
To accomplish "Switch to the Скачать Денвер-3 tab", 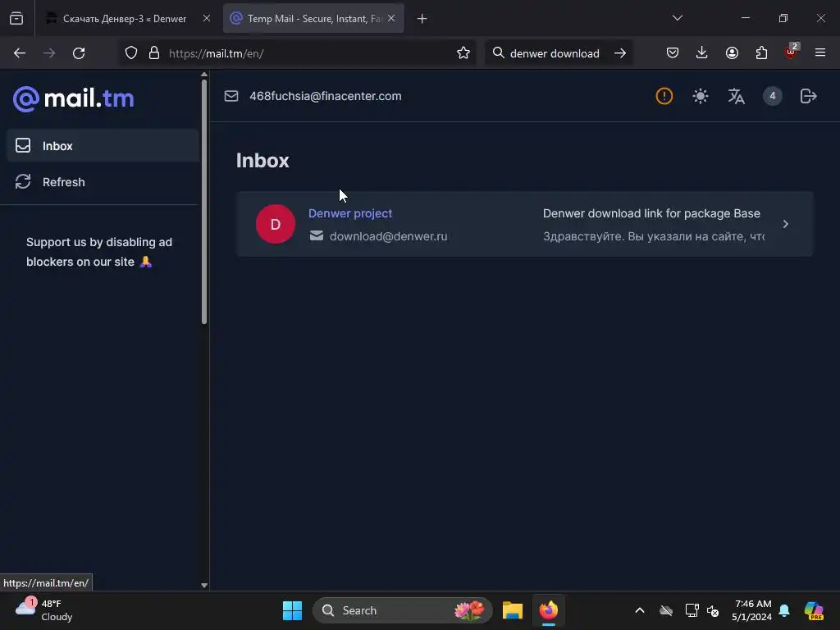I will point(125,19).
